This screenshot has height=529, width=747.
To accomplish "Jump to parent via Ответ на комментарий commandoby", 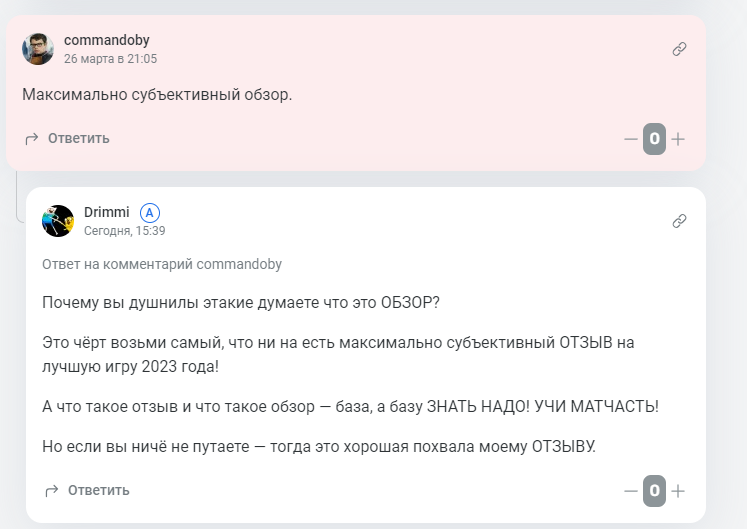I will click(x=162, y=264).
